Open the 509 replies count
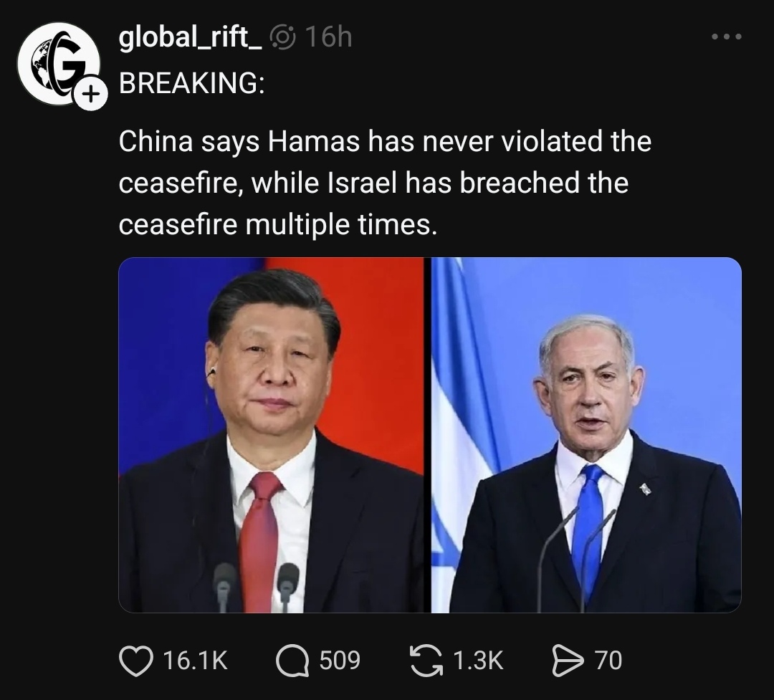The image size is (774, 700). [340, 661]
